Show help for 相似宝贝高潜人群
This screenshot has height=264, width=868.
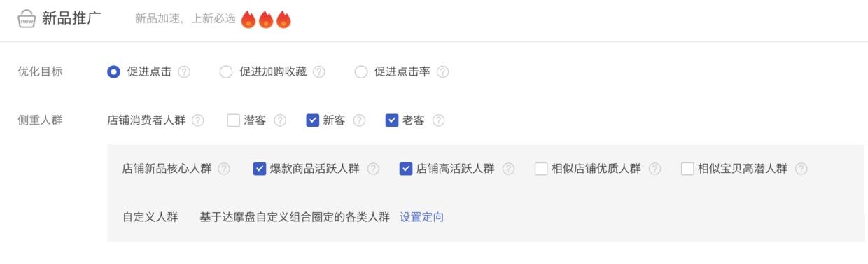801,169
